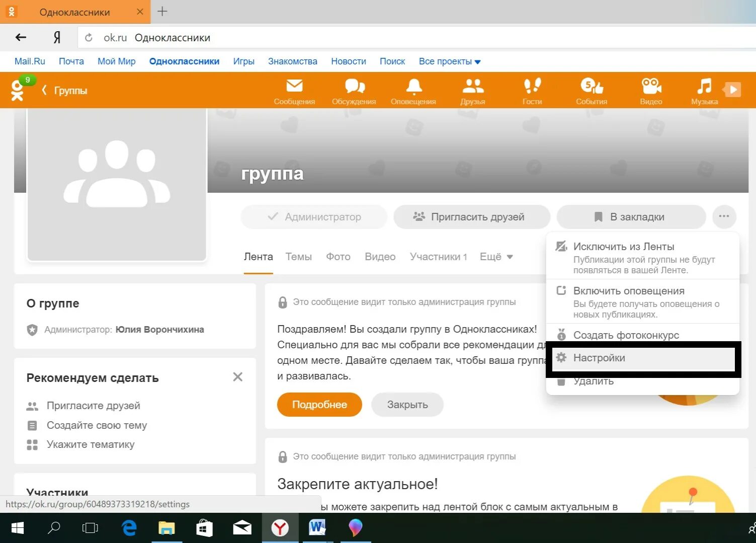
Task: Click Пригласите друзей recommendation
Action: (94, 406)
